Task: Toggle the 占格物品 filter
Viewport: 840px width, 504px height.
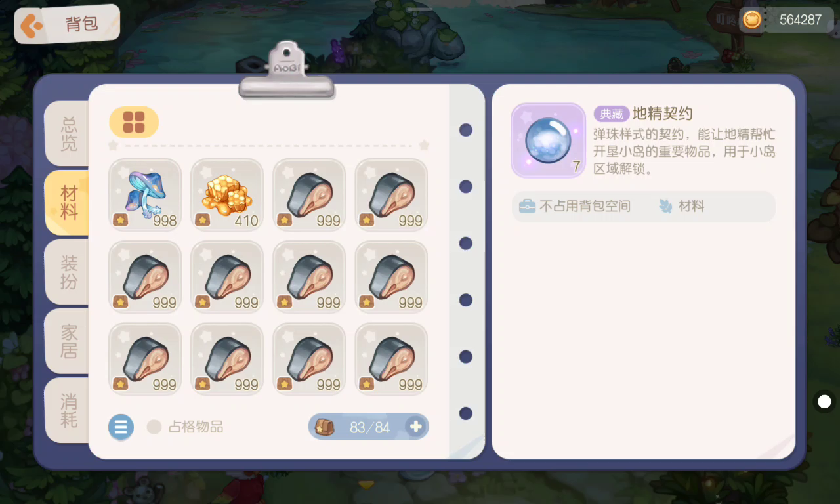Action: click(186, 427)
